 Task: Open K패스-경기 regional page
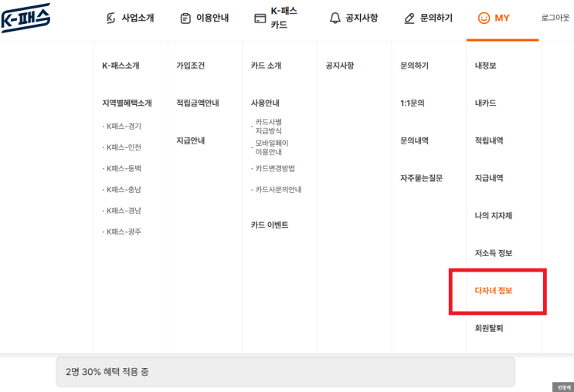point(124,126)
